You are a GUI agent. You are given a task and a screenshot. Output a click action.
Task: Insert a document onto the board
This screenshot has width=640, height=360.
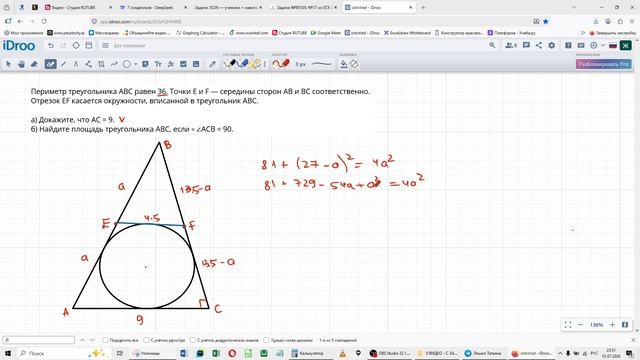196,64
